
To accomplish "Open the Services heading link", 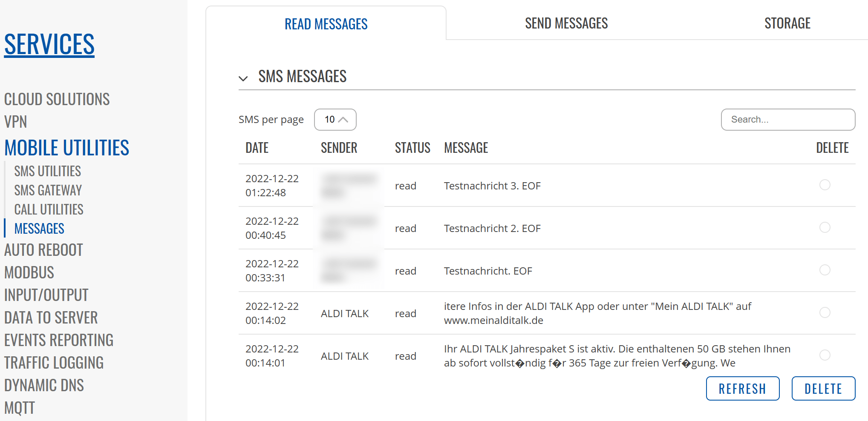I will click(x=49, y=44).
